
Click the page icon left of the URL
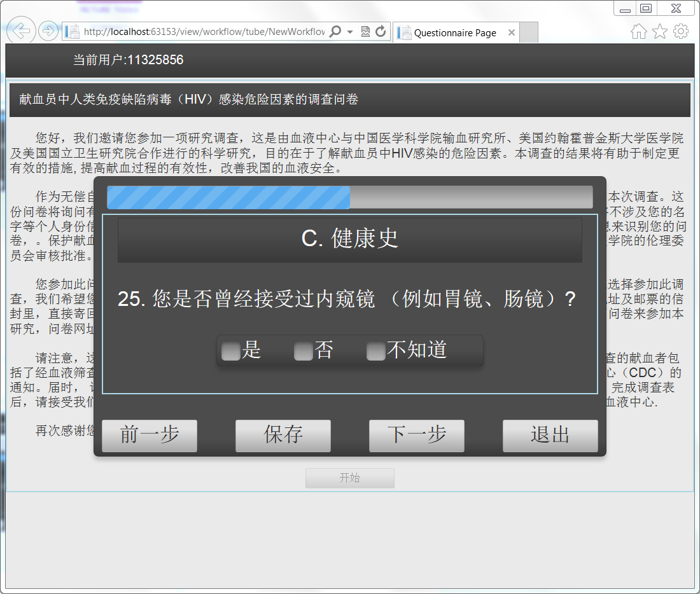[72, 32]
